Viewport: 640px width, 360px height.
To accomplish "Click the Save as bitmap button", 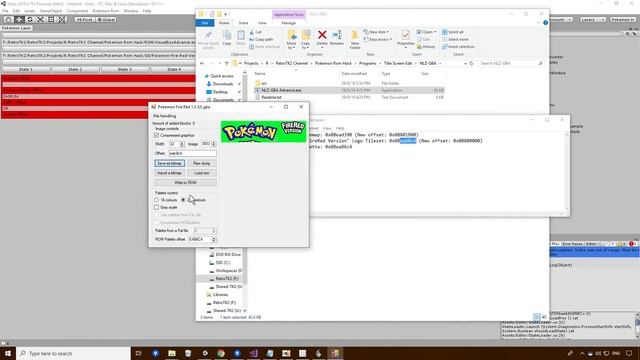I will [169, 163].
